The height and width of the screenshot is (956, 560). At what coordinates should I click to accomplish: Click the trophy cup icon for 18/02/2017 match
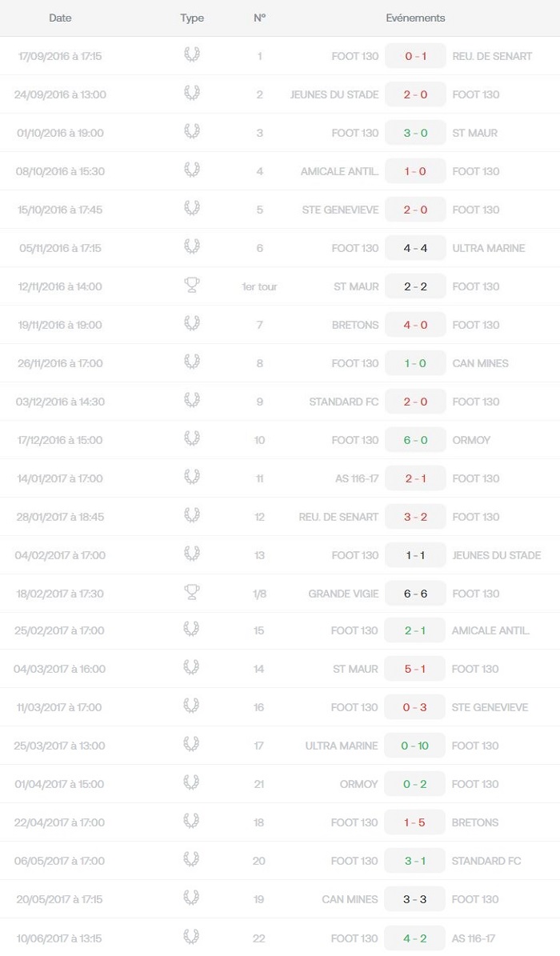point(191,592)
